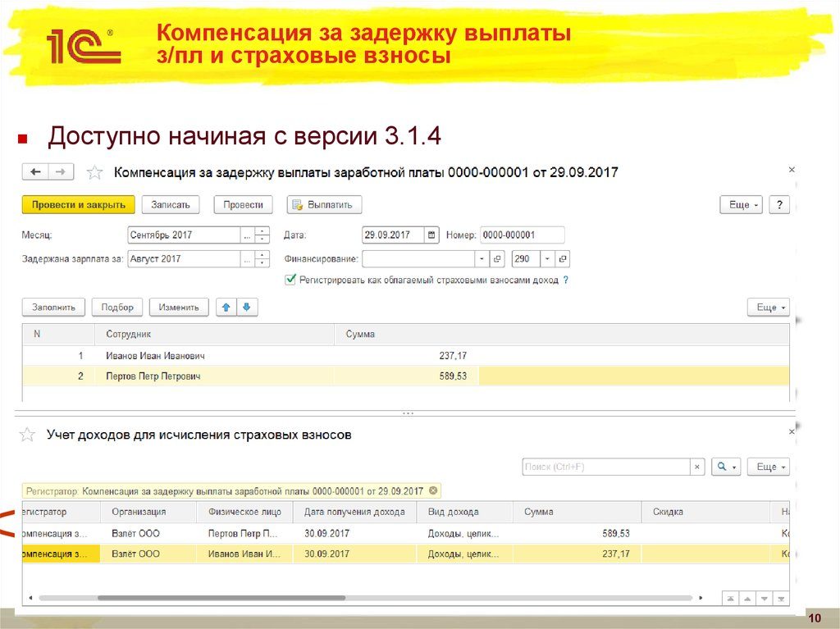
Task: Focus the Дата field showing 29.09.2017
Action: tap(393, 235)
